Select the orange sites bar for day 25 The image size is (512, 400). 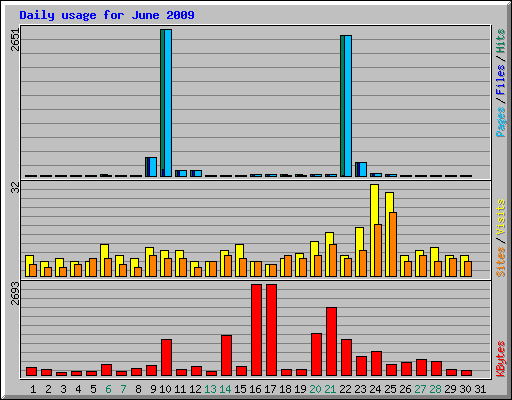coord(393,244)
